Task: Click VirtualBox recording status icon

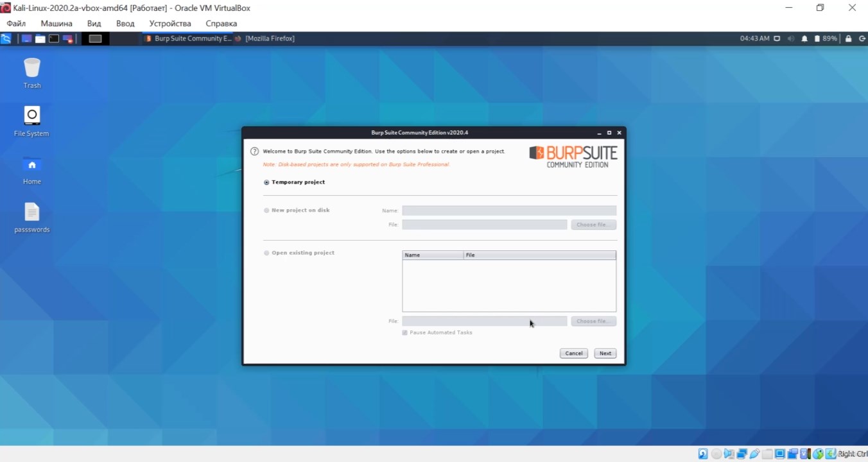Action: [x=792, y=454]
